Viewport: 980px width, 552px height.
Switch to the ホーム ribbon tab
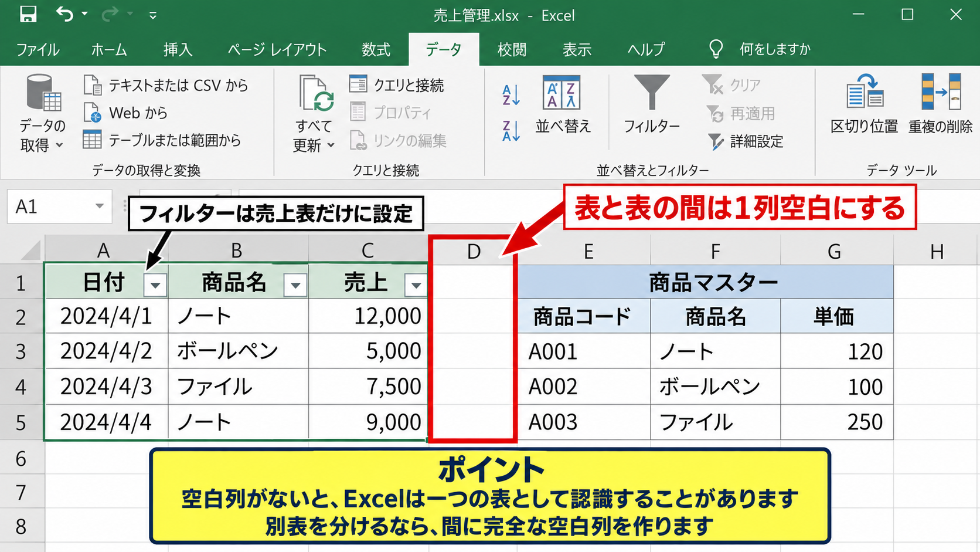[109, 49]
